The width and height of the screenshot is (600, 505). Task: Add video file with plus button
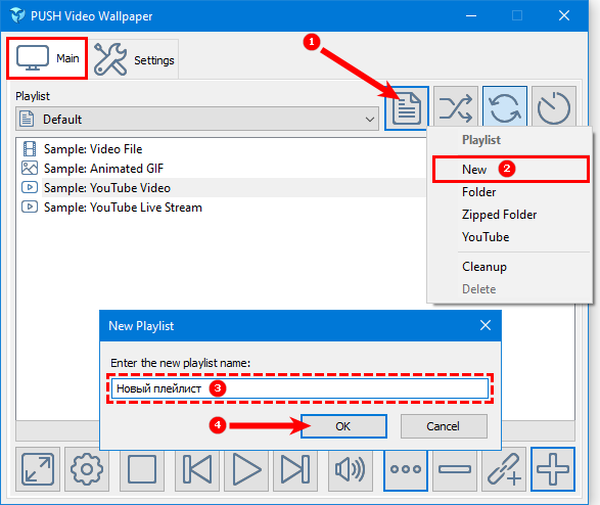[553, 469]
